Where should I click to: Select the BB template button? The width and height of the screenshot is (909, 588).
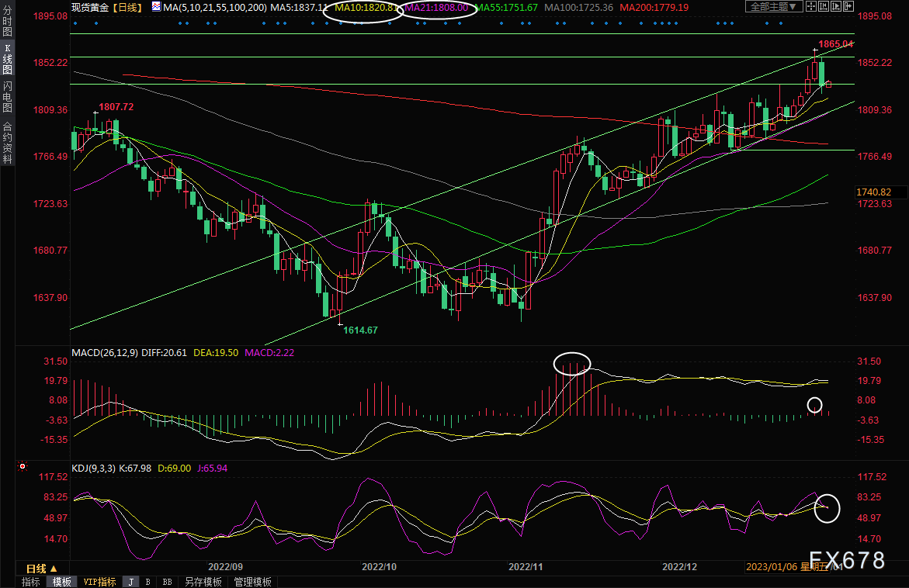(166, 582)
